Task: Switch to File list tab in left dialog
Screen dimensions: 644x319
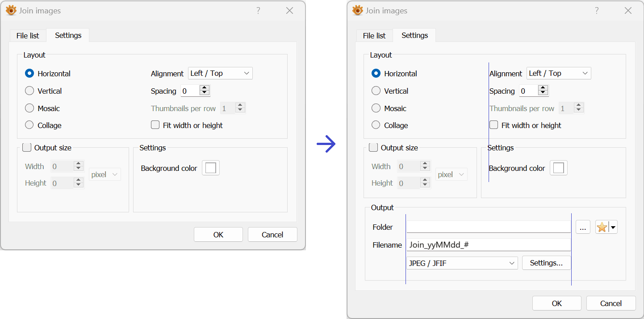Action: point(28,36)
